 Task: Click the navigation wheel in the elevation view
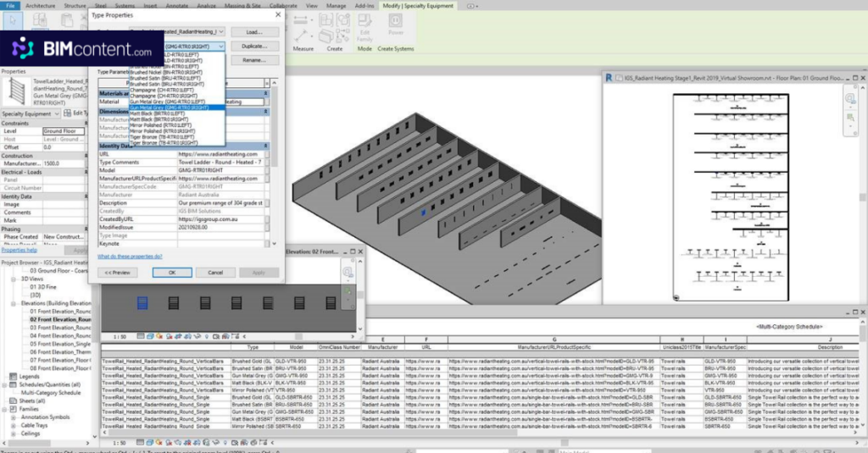click(348, 272)
